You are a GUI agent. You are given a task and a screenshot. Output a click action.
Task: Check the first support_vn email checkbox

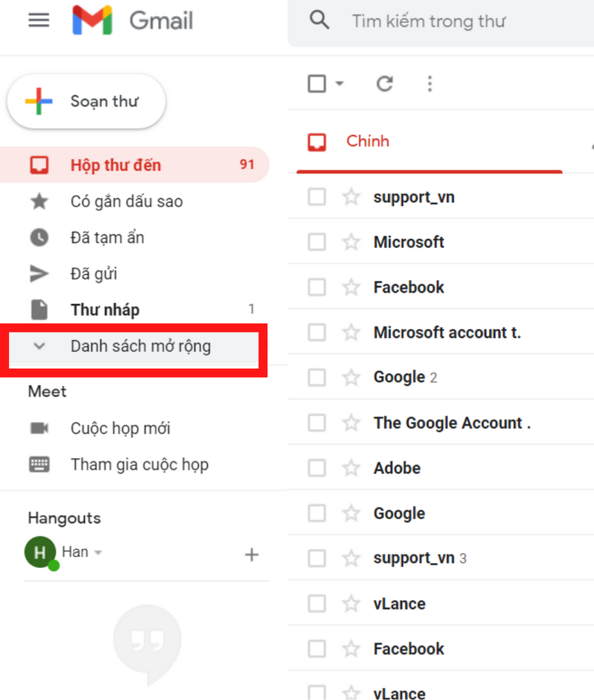click(317, 197)
